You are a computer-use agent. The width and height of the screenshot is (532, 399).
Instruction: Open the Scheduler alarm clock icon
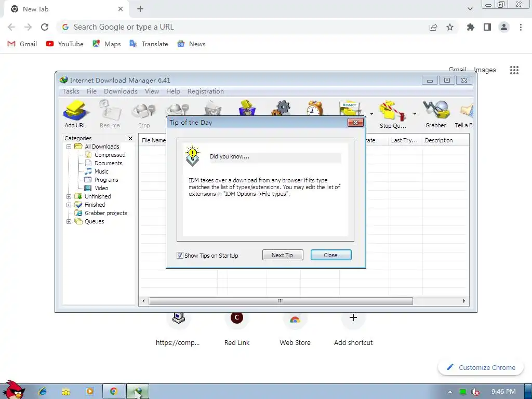click(314, 108)
